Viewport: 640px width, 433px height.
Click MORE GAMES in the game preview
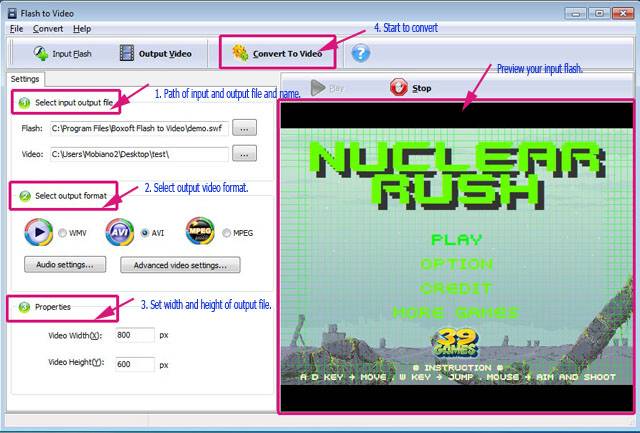pyautogui.click(x=456, y=313)
